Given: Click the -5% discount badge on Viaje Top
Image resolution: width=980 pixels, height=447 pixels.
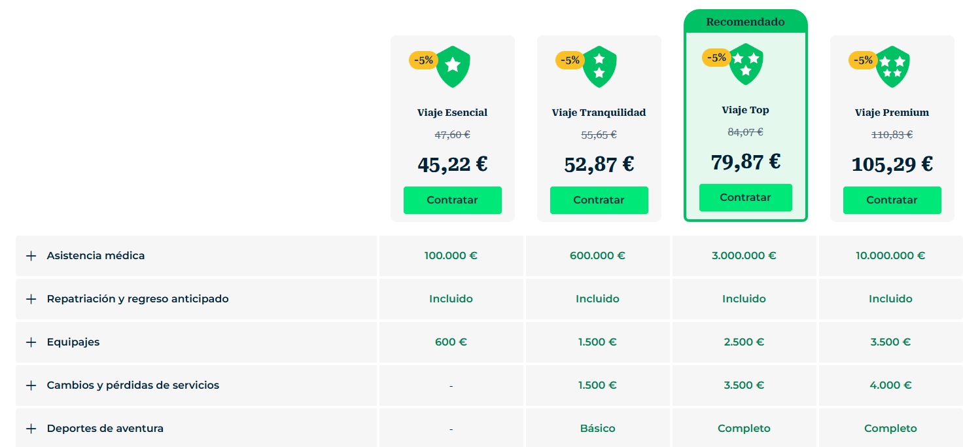Looking at the screenshot, I should tap(717, 58).
